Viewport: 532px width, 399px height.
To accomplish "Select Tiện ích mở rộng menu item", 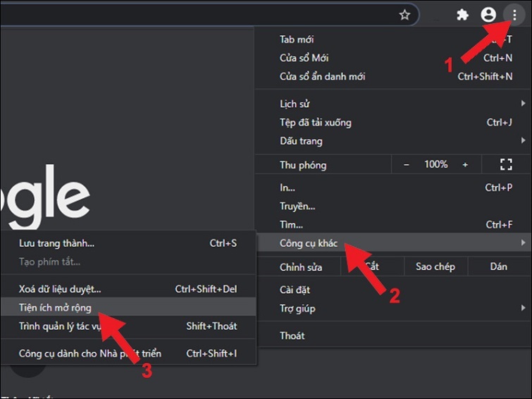I will pyautogui.click(x=55, y=307).
